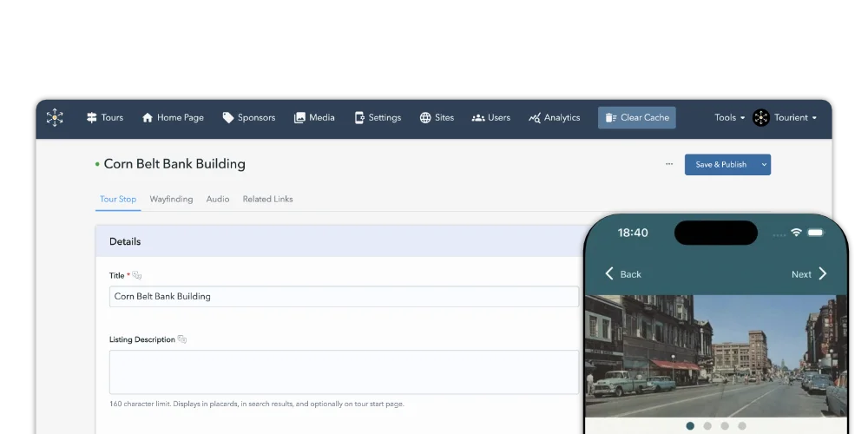Screen dimensions: 868x434
Task: Click the device gear icon beside Settings
Action: [x=359, y=117]
